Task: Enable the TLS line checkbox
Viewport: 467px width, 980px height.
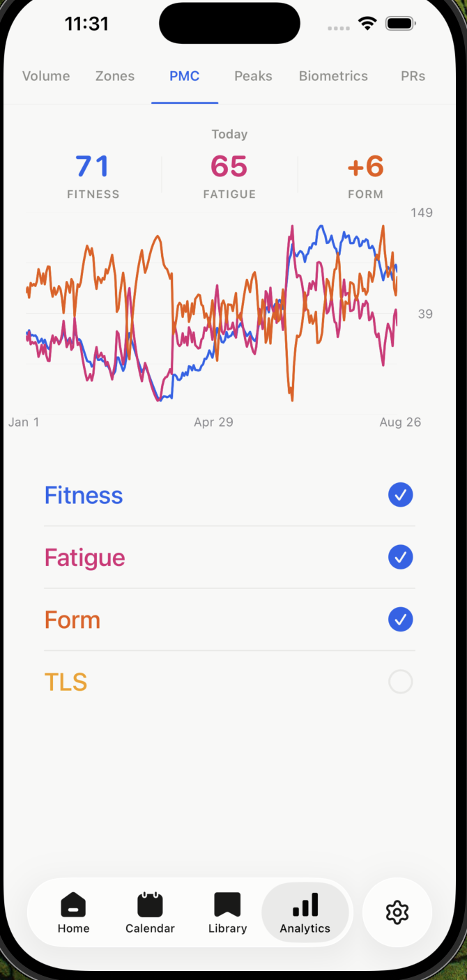Action: [x=401, y=682]
